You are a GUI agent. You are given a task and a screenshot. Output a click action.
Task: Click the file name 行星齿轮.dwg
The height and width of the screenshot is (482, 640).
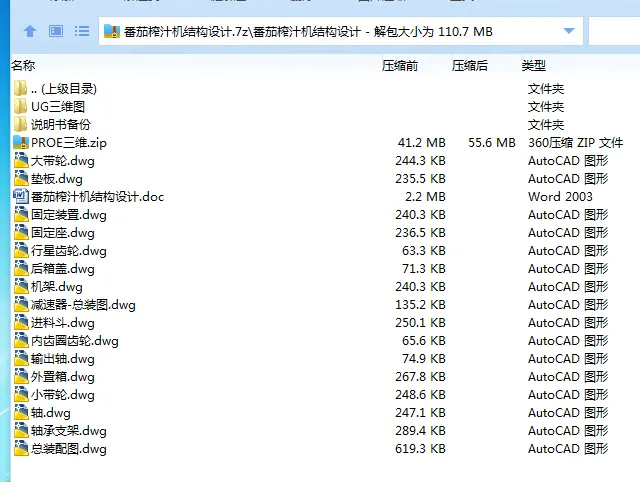pyautogui.click(x=69, y=251)
